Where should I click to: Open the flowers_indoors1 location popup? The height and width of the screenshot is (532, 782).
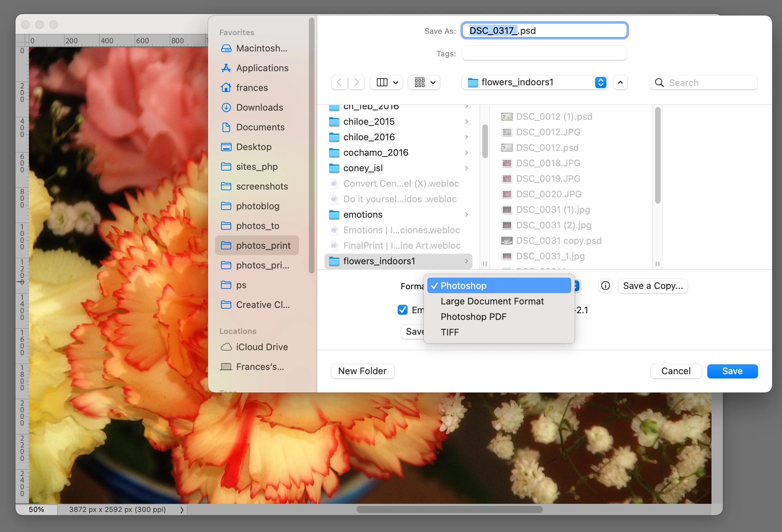tap(534, 82)
